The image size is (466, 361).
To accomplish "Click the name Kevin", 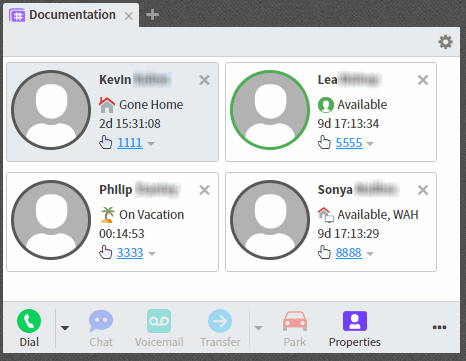I will click(115, 80).
